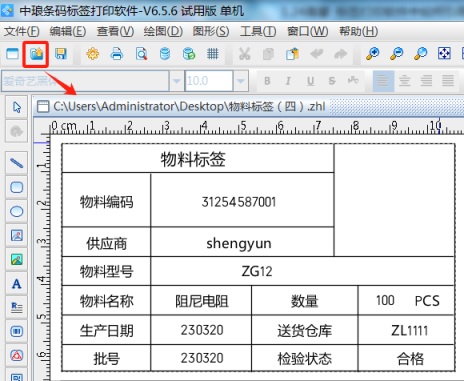Click the font name field

tap(85, 81)
